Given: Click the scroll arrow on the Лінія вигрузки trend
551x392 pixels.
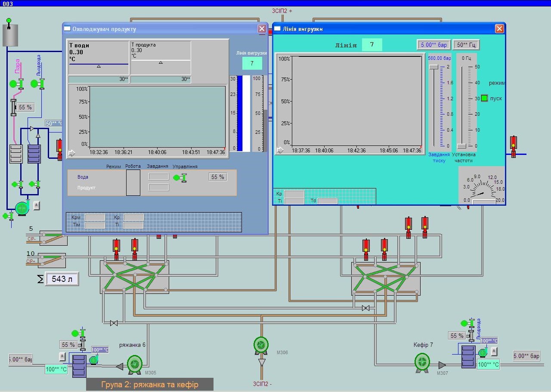Looking at the screenshot, I should click(x=280, y=150).
